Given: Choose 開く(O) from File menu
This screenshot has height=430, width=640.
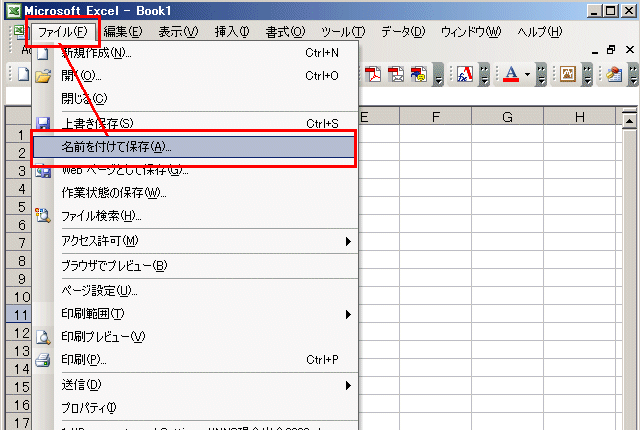Looking at the screenshot, I should (x=196, y=75).
